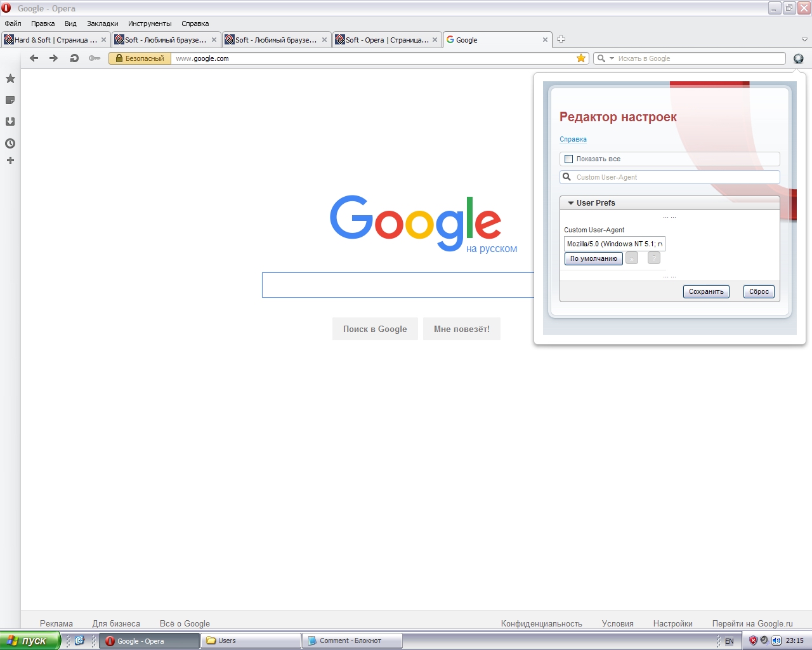The width and height of the screenshot is (812, 650).
Task: Open the closed tabs list arrow
Action: 804,39
